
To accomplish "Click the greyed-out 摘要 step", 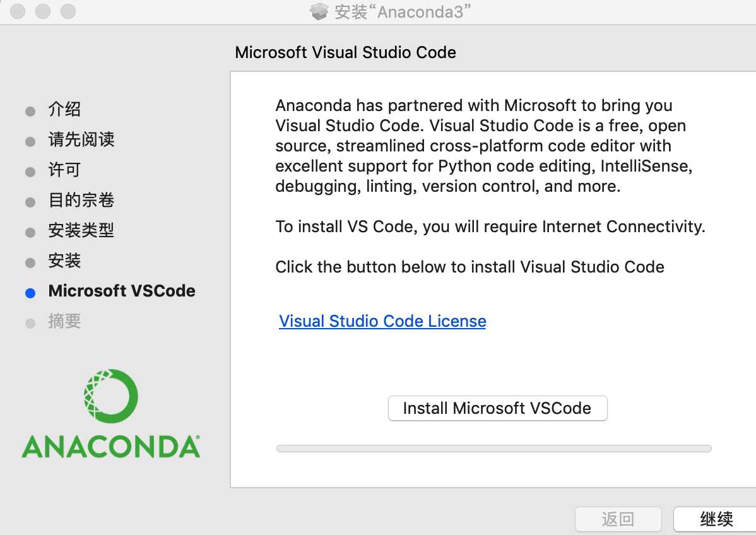I will click(x=64, y=322).
